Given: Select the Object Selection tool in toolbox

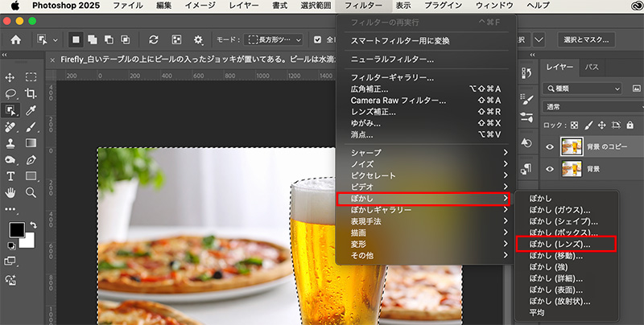Looking at the screenshot, I should pyautogui.click(x=10, y=110).
